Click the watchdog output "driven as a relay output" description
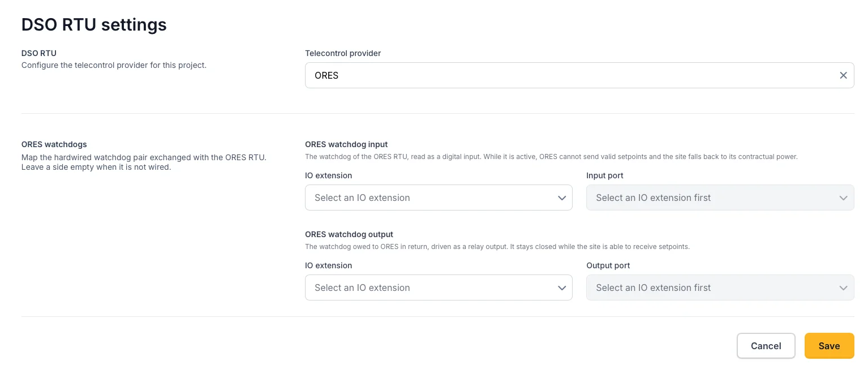The width and height of the screenshot is (868, 369). (x=497, y=247)
